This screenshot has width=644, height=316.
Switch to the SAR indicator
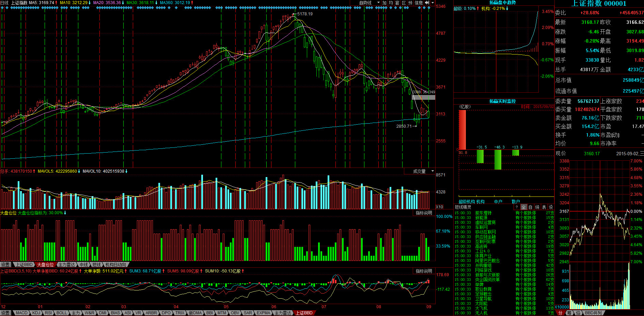pos(248,313)
